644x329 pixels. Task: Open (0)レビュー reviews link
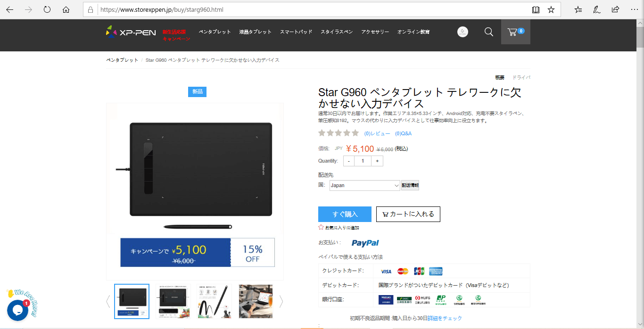coord(377,133)
